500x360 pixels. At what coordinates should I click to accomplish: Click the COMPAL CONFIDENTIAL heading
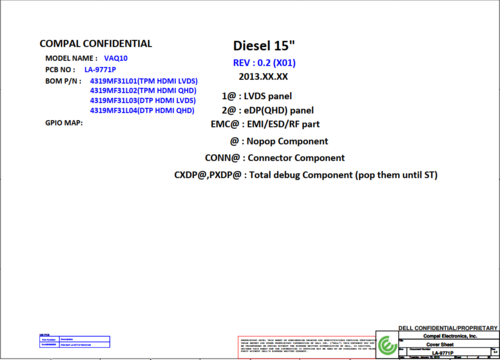(x=96, y=44)
